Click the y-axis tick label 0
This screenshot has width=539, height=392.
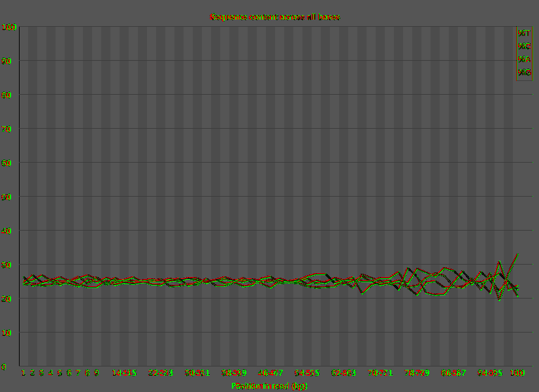(4, 367)
